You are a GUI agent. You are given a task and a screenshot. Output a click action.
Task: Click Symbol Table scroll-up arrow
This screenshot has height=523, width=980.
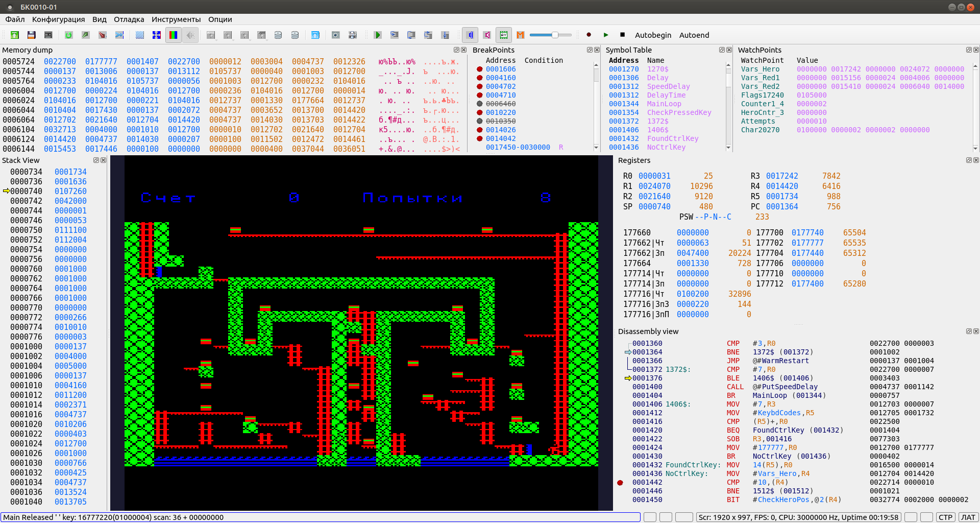click(728, 65)
